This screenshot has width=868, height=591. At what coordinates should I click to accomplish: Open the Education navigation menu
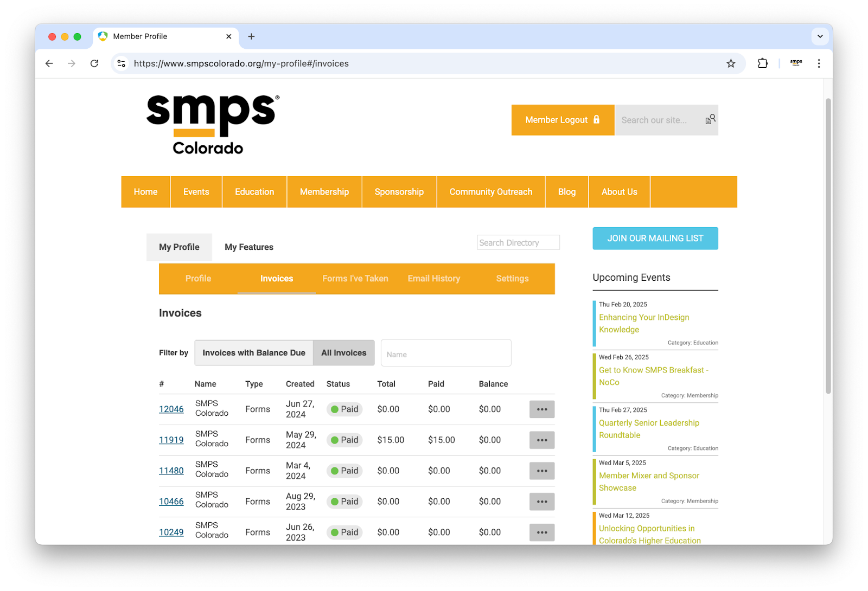[x=254, y=192]
